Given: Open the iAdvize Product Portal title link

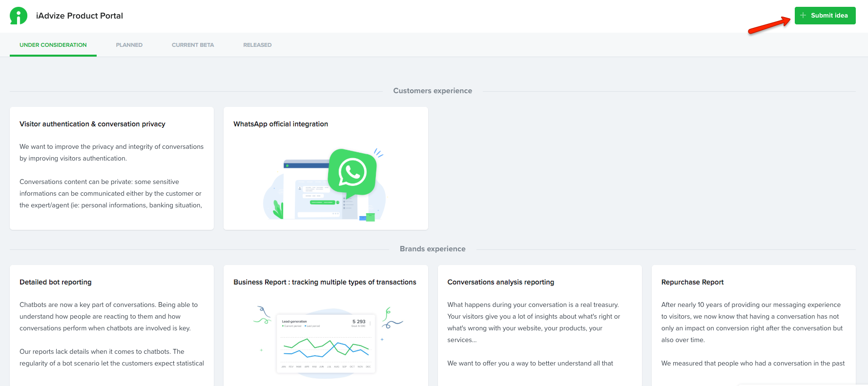Looking at the screenshot, I should [x=80, y=16].
